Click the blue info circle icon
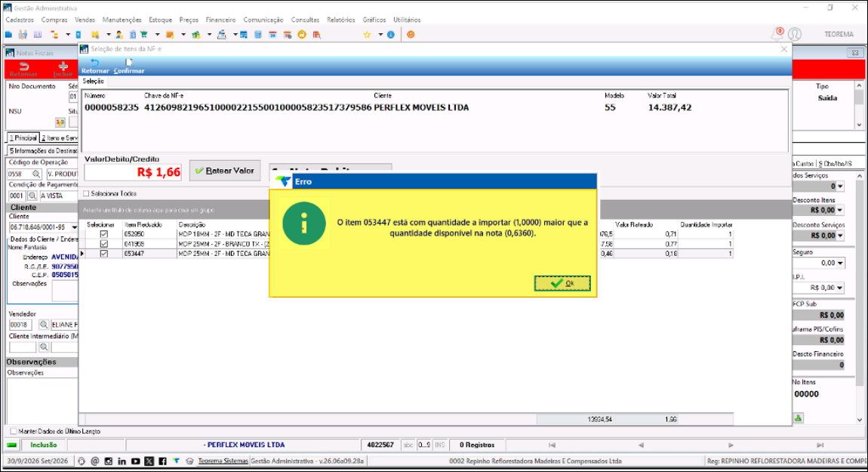868x472 pixels. pyautogui.click(x=391, y=34)
